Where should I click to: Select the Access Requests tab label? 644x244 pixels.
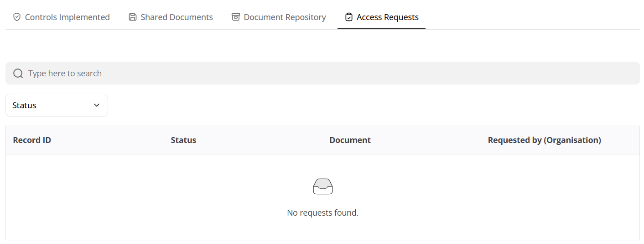387,17
